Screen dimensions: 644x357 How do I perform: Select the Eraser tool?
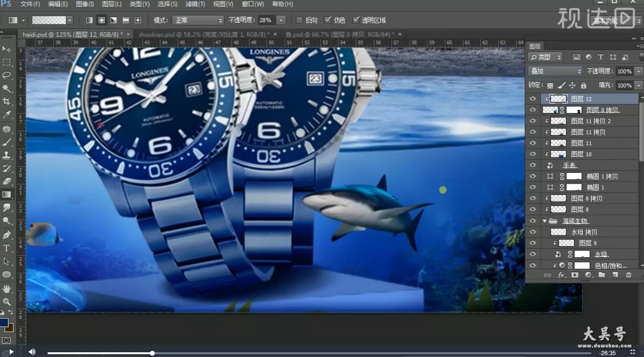tap(7, 181)
